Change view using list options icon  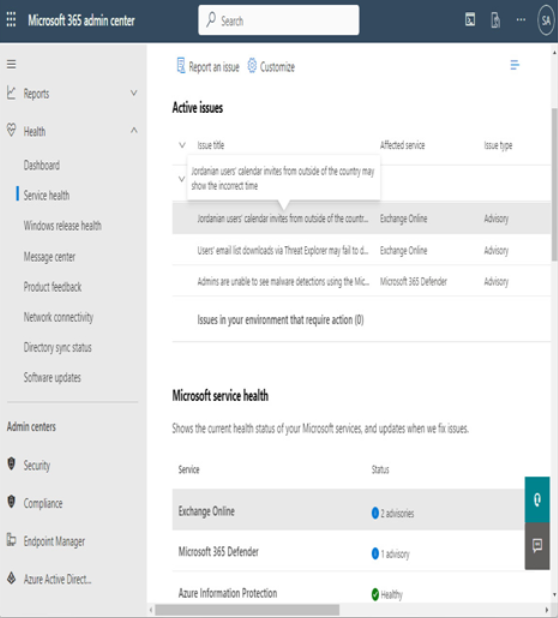[515, 65]
